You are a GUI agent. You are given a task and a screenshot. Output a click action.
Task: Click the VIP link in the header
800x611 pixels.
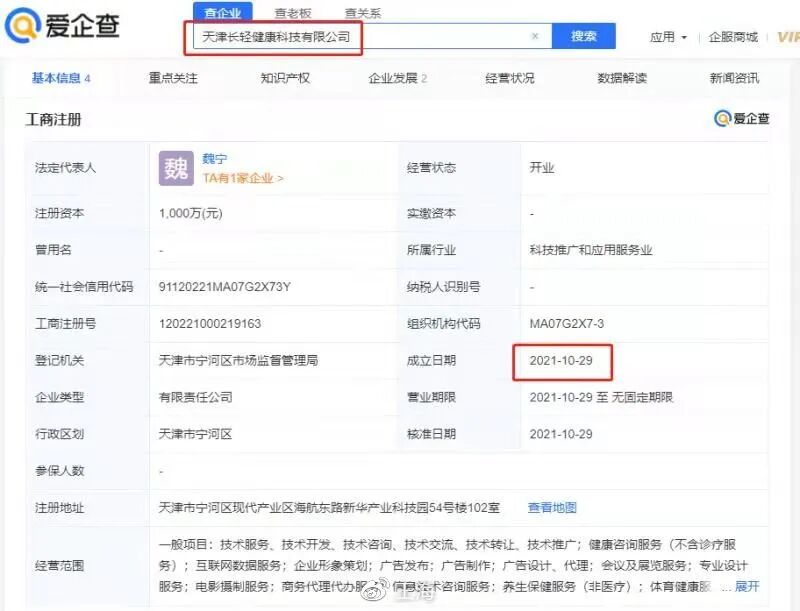788,37
